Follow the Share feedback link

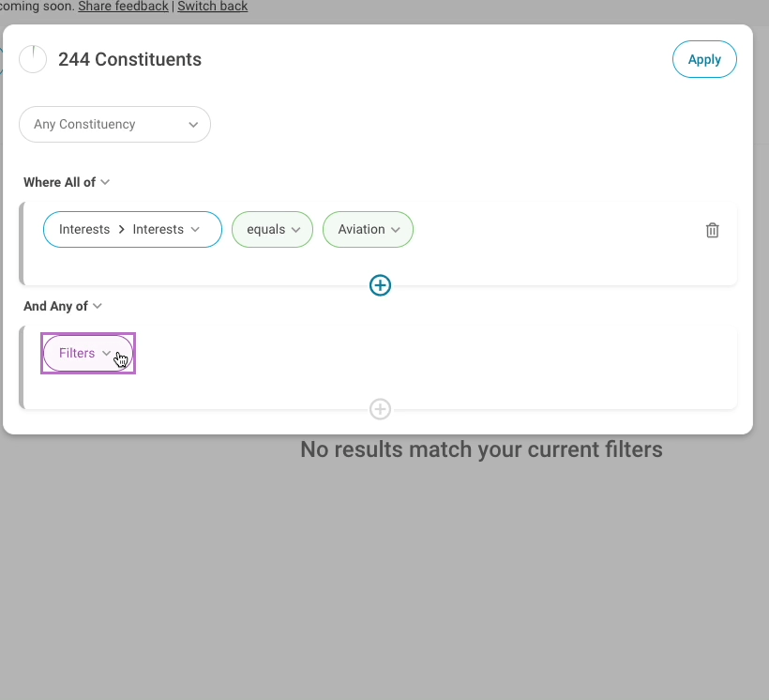tap(123, 7)
